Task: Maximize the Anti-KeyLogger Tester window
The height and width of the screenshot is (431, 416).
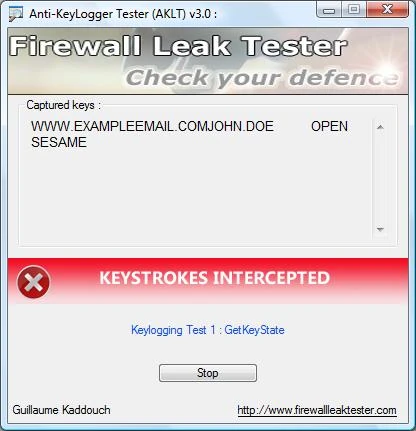Action: (x=354, y=10)
